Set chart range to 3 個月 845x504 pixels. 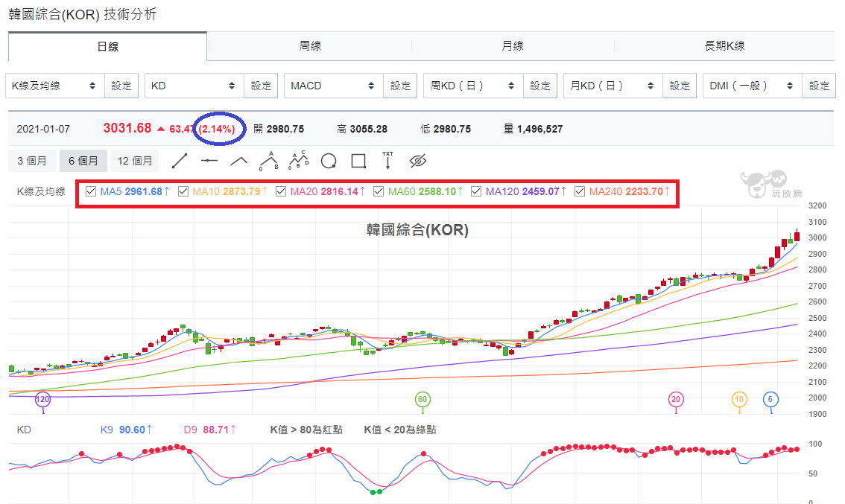pyautogui.click(x=32, y=161)
